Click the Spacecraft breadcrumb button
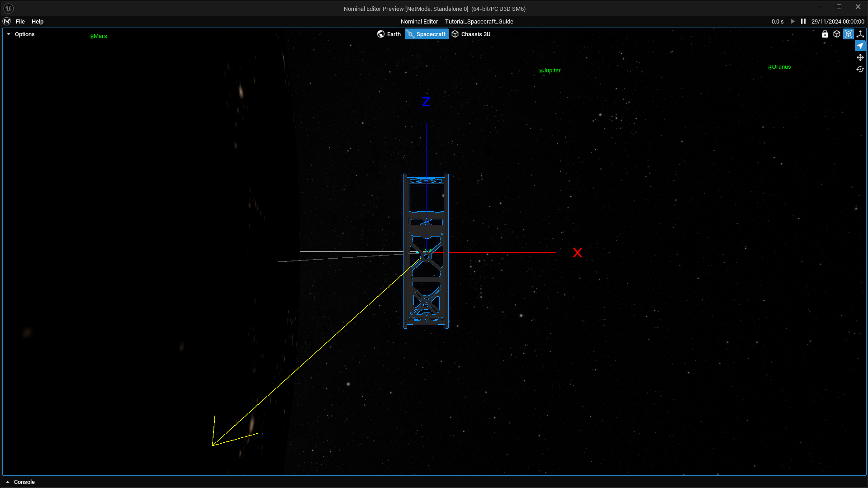This screenshot has height=488, width=868. tap(426, 34)
